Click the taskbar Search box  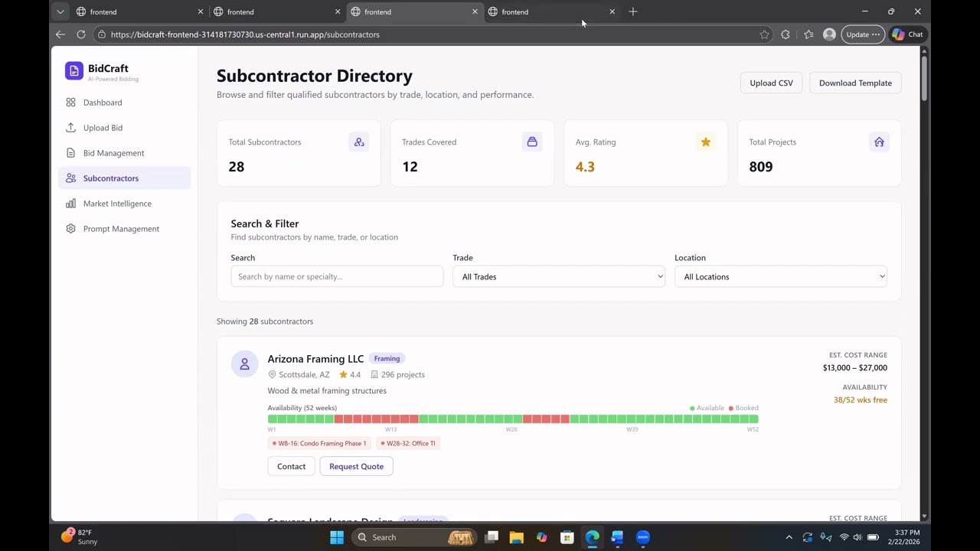click(x=413, y=537)
